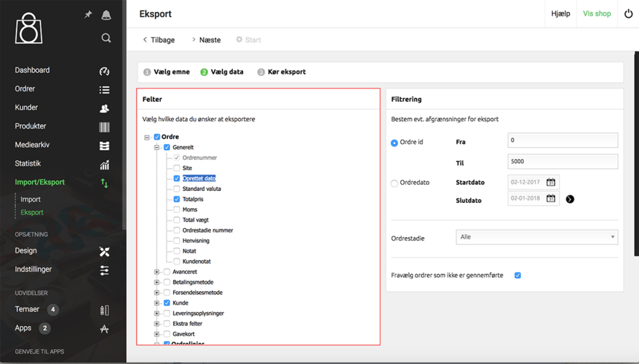Enable the Moms checkbox
Viewport: 639px width, 364px height.
coord(177,209)
